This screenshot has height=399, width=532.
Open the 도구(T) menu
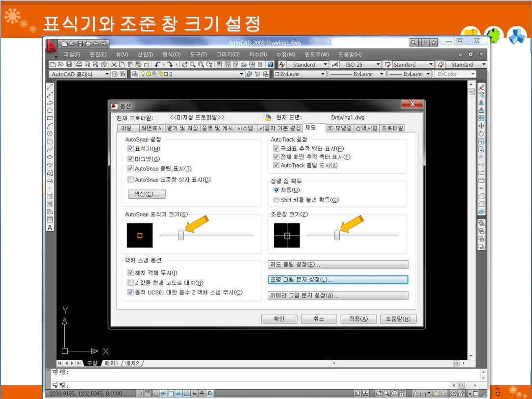click(198, 54)
